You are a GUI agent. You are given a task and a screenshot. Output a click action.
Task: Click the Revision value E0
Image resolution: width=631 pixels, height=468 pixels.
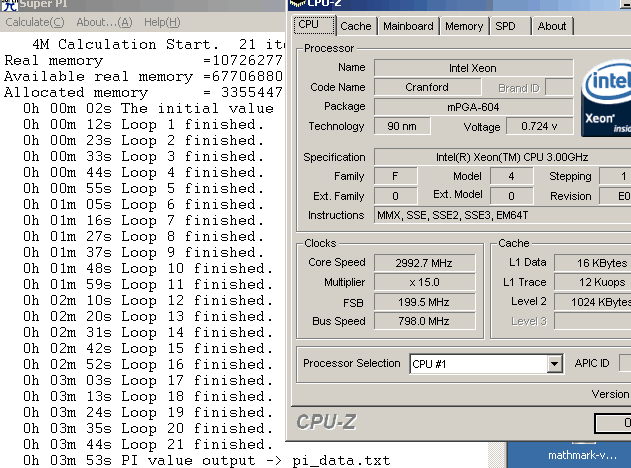615,196
